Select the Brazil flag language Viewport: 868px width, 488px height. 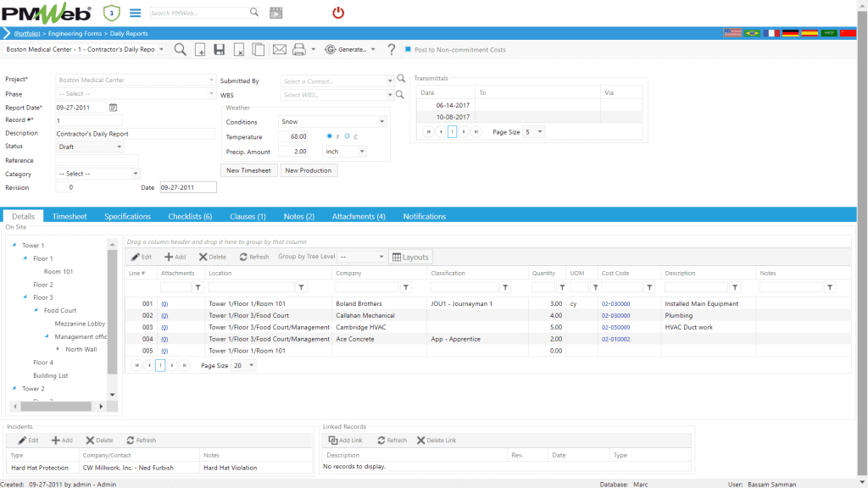[752, 33]
